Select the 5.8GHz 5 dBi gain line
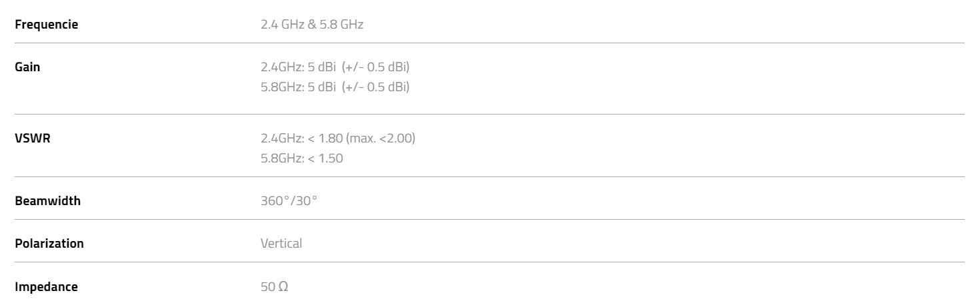The height and width of the screenshot is (307, 980). coord(335,87)
